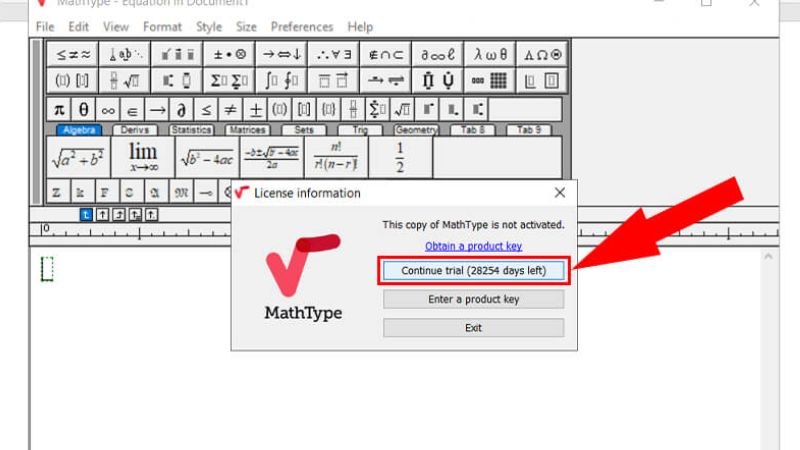Open the relational symbols palette (≤≠≈)
Image resolution: width=800 pixels, height=450 pixels.
73,54
